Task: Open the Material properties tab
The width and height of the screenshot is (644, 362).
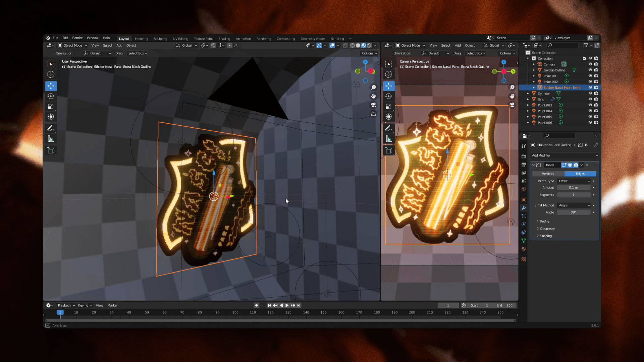Action: pyautogui.click(x=524, y=249)
